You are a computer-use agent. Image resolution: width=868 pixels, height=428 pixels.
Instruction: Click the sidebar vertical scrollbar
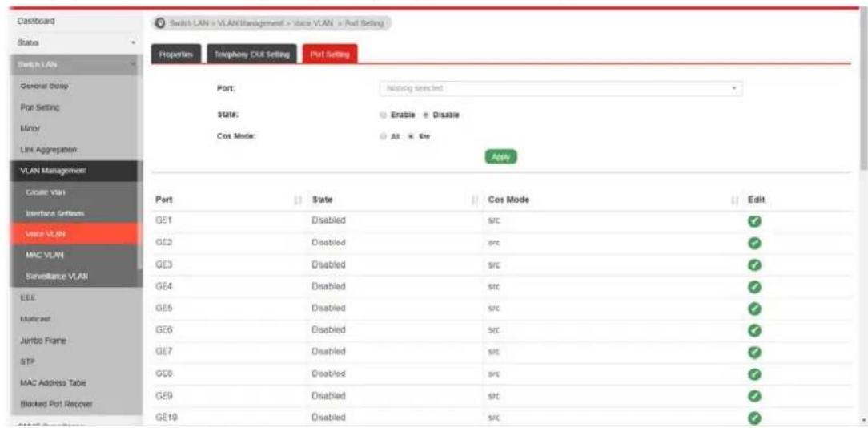141,161
